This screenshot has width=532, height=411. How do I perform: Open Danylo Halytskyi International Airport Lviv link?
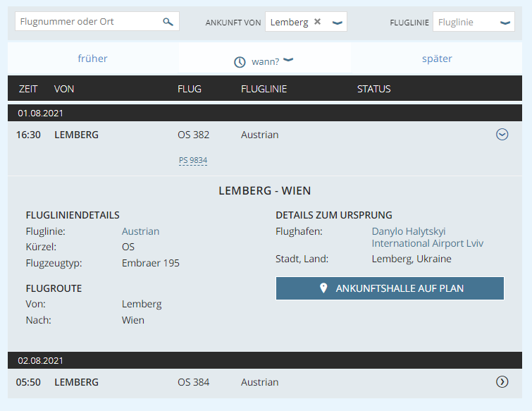[x=427, y=238]
